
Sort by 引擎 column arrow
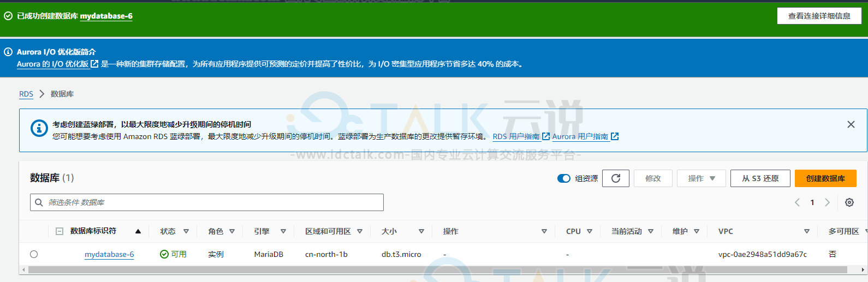click(x=283, y=231)
